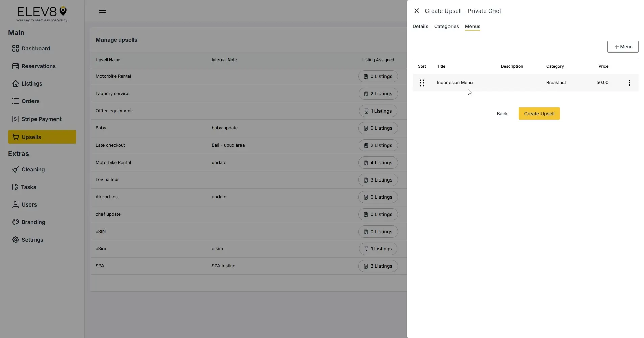This screenshot has width=644, height=338.
Task: Open the 2 Listings badge for Laundry service
Action: 378,94
